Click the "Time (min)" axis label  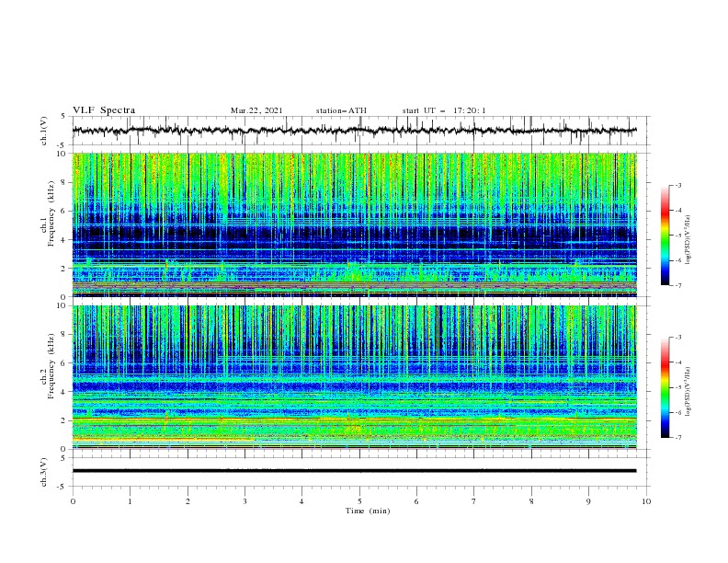pyautogui.click(x=368, y=511)
